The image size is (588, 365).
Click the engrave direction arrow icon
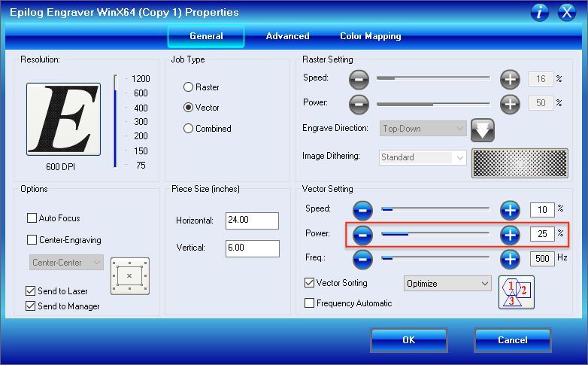(x=483, y=130)
